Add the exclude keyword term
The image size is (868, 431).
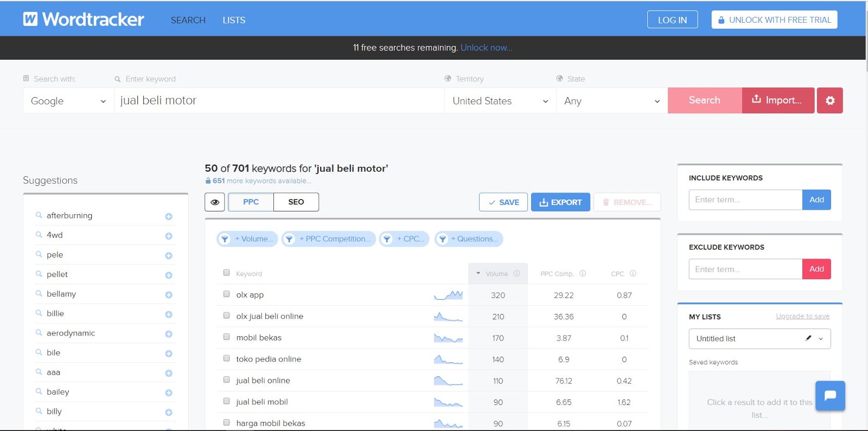click(816, 269)
